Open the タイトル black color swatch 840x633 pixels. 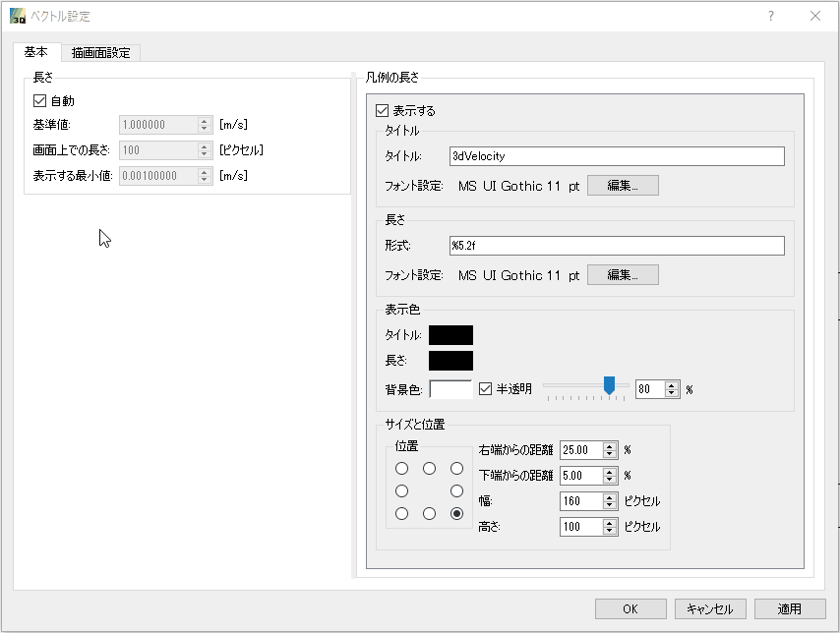click(450, 335)
